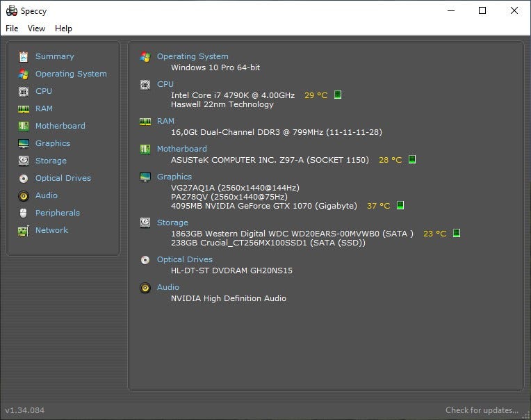The image size is (531, 420).
Task: Click the Summary clipboard icon in sidebar
Action: click(24, 57)
